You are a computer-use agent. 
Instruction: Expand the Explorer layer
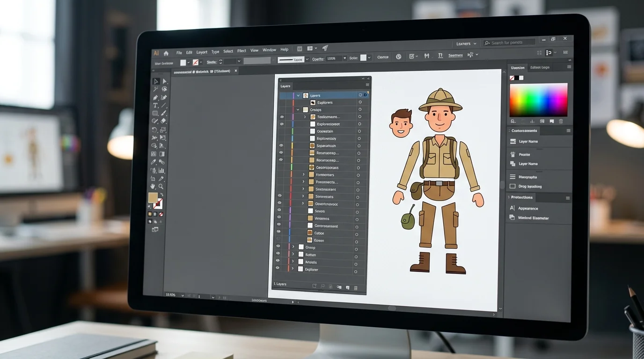coord(293,269)
